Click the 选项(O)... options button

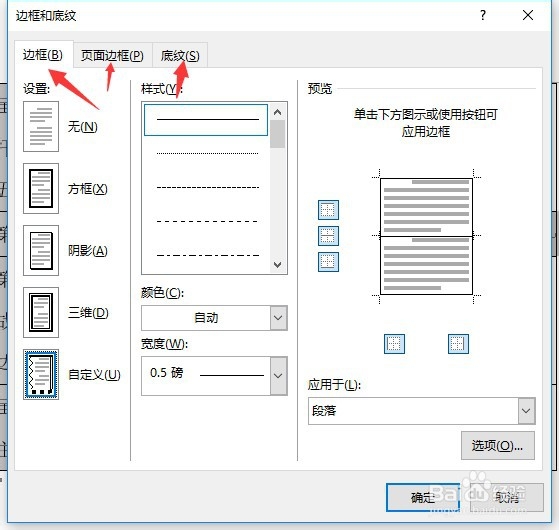[498, 446]
